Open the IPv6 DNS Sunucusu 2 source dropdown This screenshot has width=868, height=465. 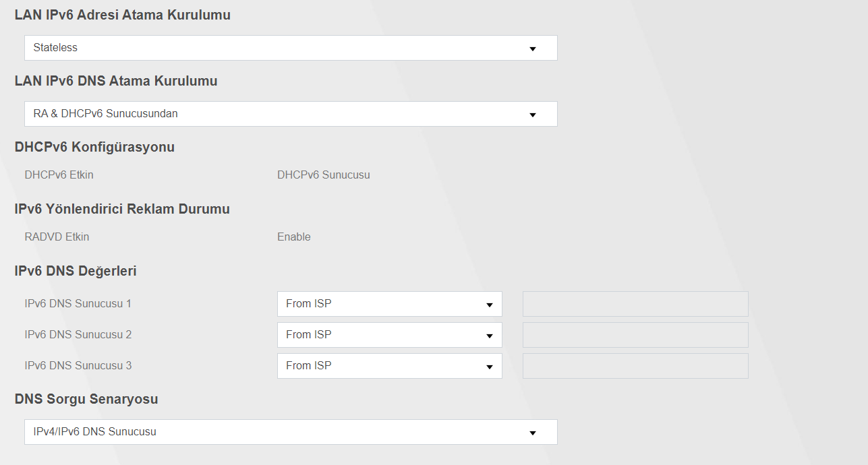[x=389, y=335]
